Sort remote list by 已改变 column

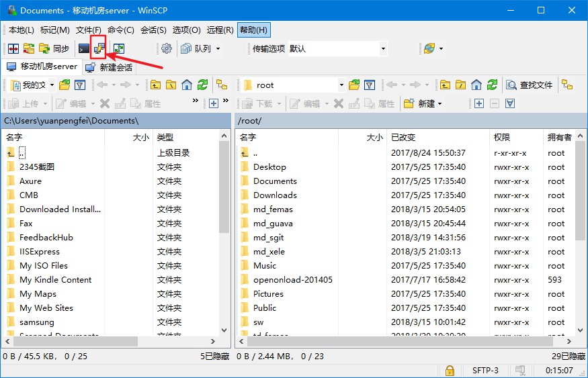pos(437,138)
